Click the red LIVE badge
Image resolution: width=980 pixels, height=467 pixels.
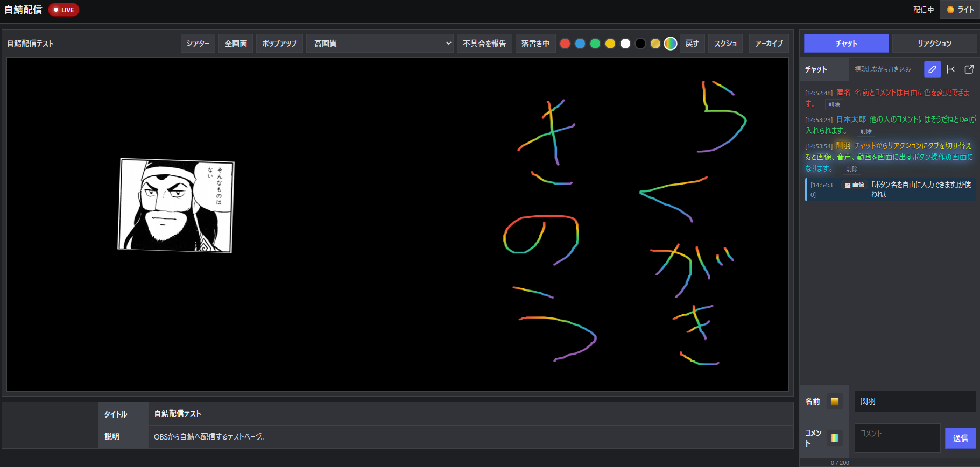coord(64,10)
